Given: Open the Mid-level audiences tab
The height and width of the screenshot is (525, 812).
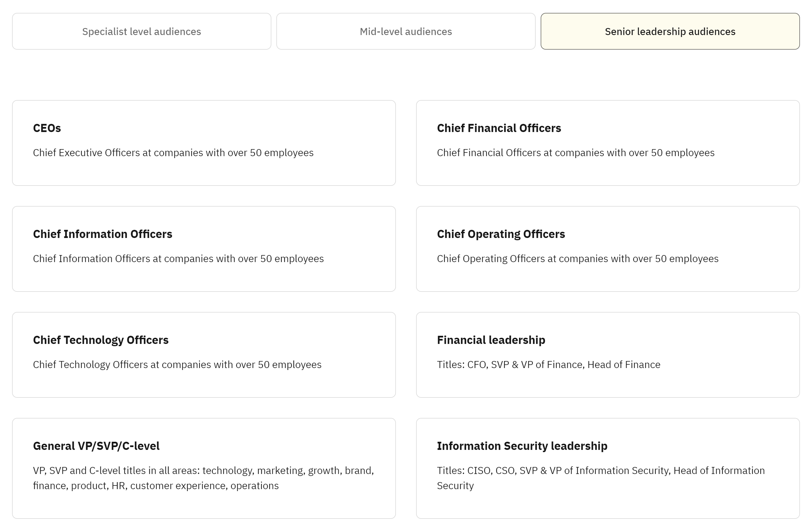Looking at the screenshot, I should [406, 31].
